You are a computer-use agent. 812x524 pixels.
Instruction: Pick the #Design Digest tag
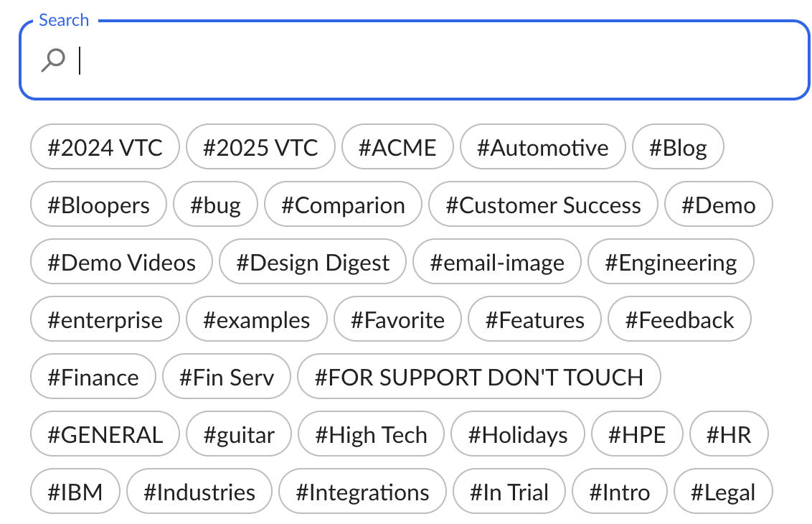pos(313,263)
